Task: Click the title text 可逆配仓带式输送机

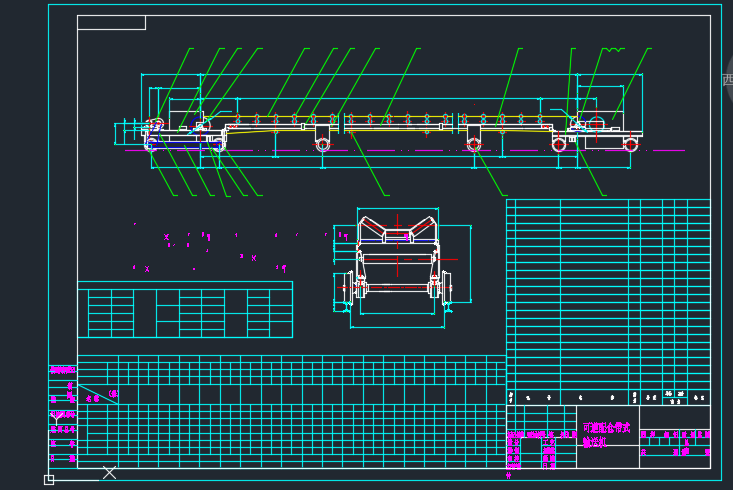Action: click(x=606, y=435)
